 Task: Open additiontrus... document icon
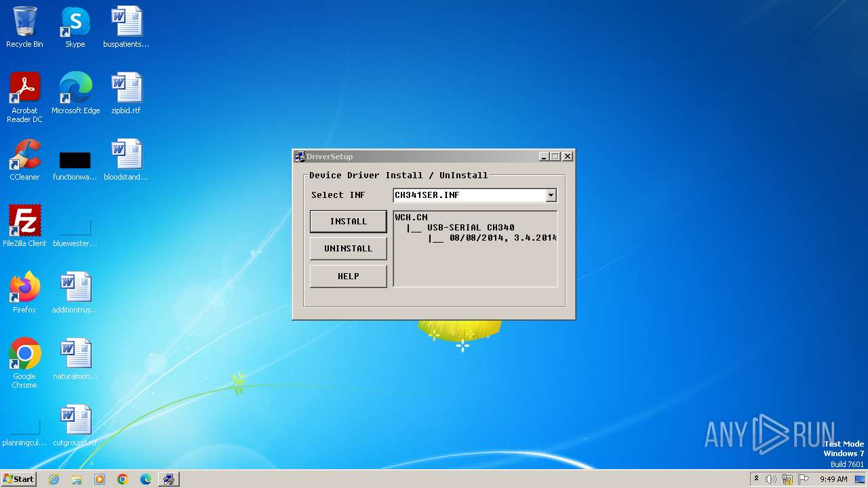click(75, 293)
